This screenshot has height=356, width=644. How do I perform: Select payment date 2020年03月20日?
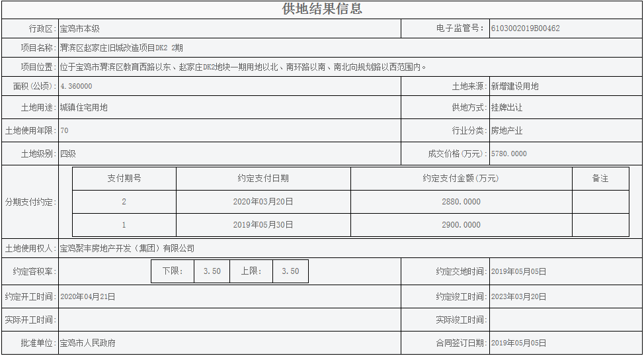click(263, 202)
